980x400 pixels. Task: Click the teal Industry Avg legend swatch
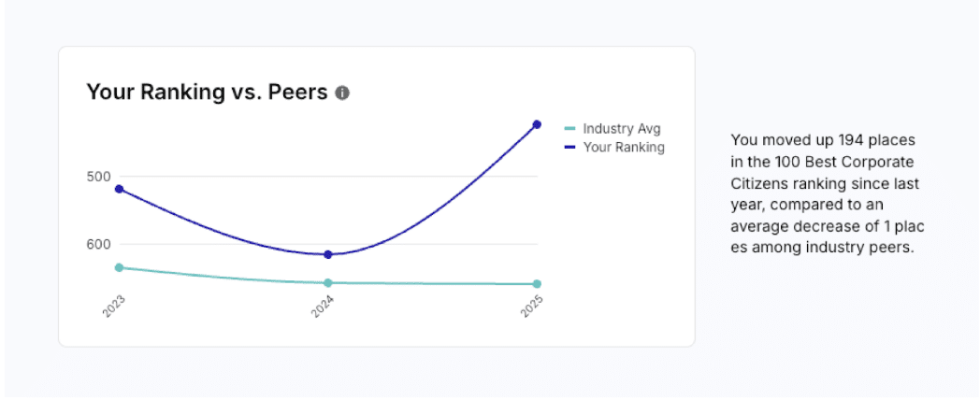coord(570,129)
